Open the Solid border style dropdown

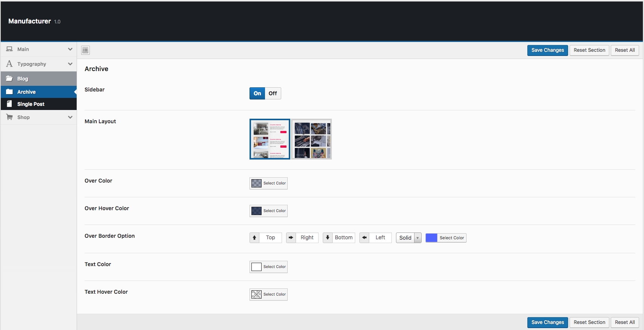coord(408,238)
